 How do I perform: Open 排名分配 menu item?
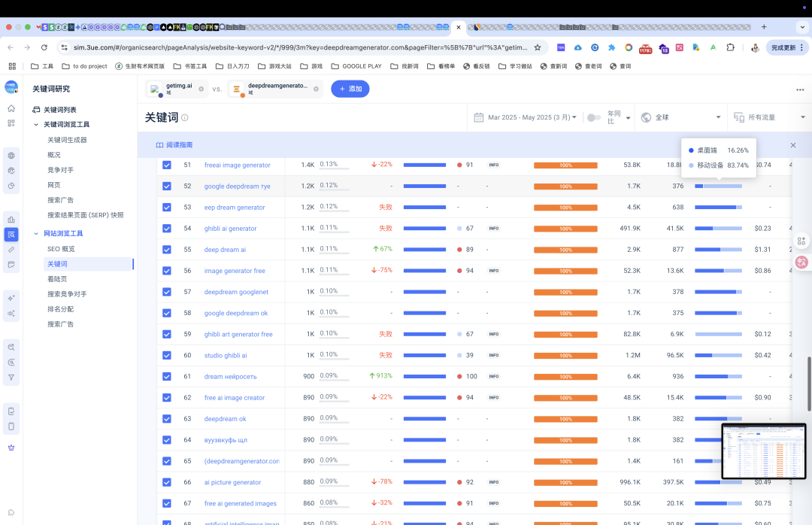click(61, 309)
